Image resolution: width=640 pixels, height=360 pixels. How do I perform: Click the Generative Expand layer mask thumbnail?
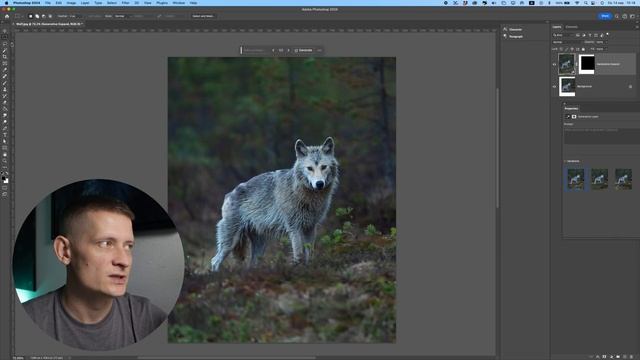click(x=587, y=64)
